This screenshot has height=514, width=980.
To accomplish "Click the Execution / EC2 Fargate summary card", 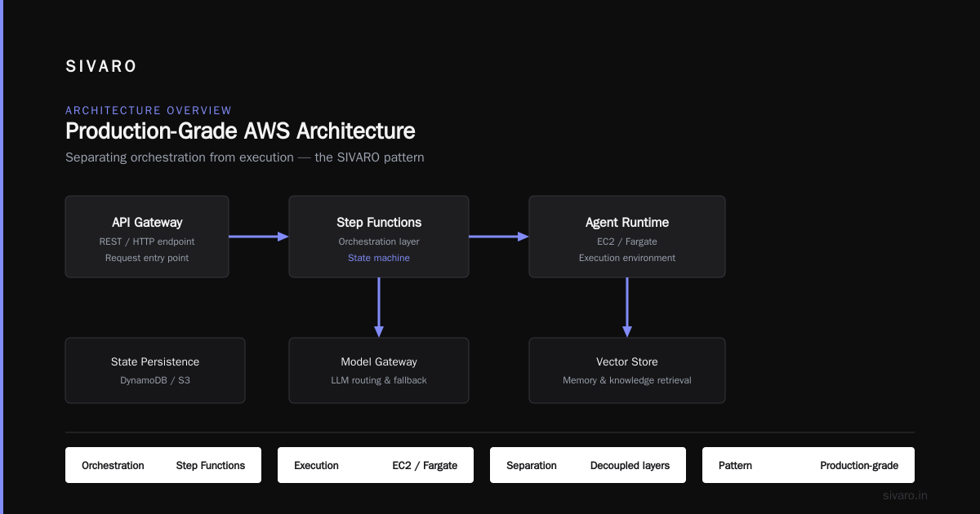I will click(376, 465).
